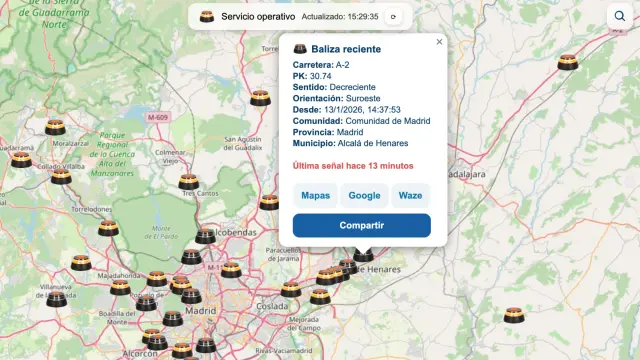The width and height of the screenshot is (640, 360).
Task: Select 'PK: 30.74' line
Action: coord(312,76)
